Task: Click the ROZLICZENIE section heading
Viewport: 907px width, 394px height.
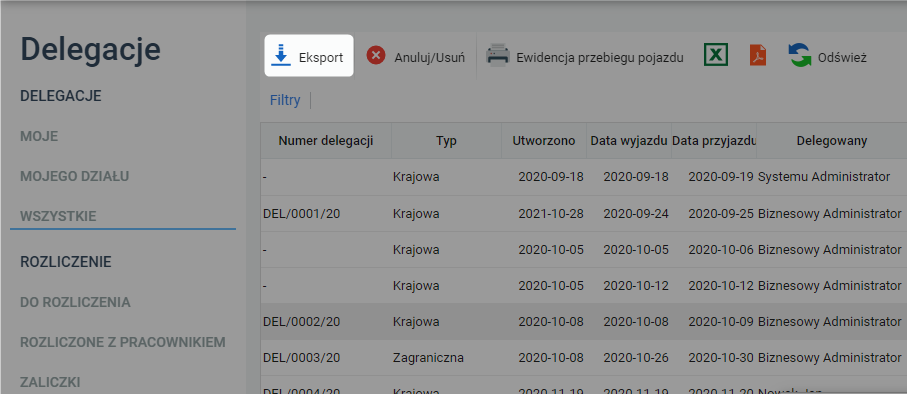Action: 66,262
